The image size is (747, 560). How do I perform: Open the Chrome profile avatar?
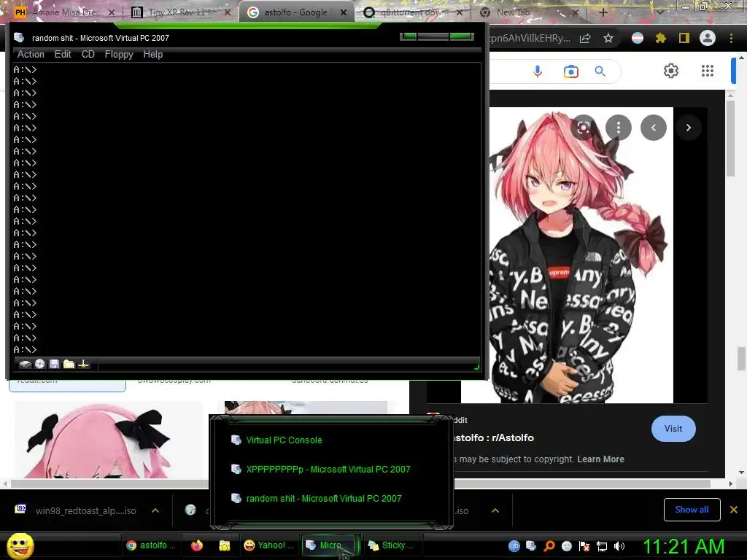click(708, 38)
